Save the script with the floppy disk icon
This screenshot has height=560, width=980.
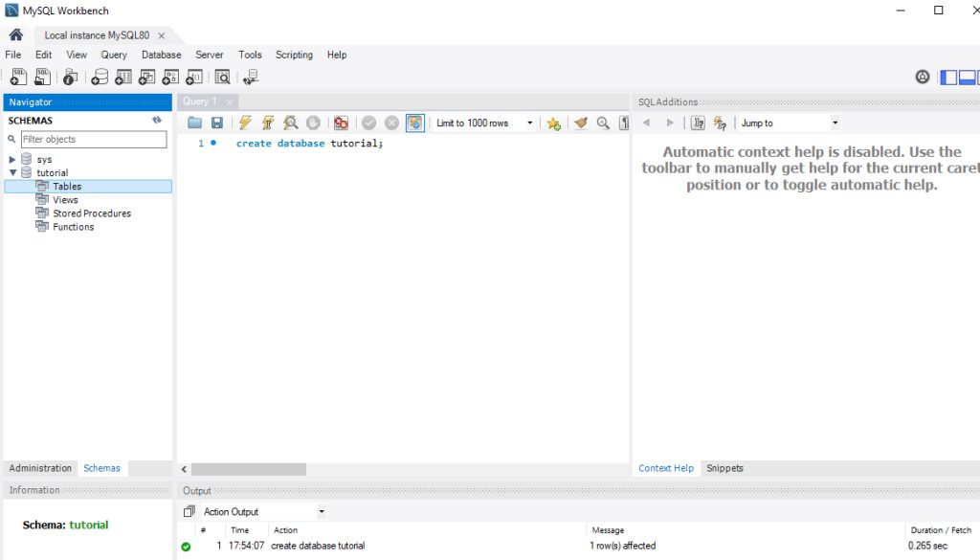[217, 123]
